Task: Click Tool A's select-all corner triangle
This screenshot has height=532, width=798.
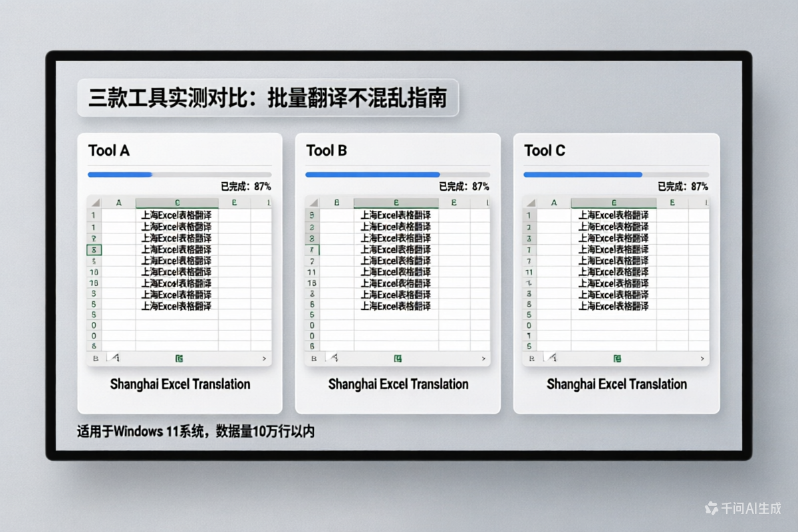Action: 95,203
